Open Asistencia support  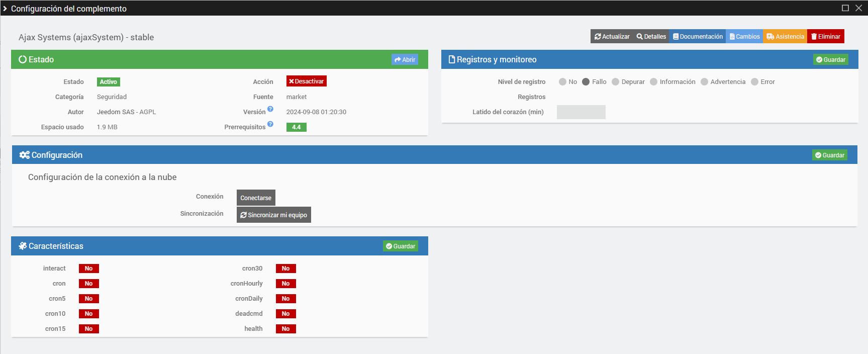[x=785, y=36]
